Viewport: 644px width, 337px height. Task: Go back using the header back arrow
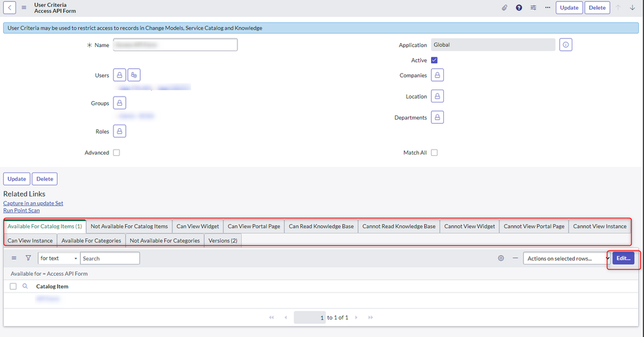point(10,7)
